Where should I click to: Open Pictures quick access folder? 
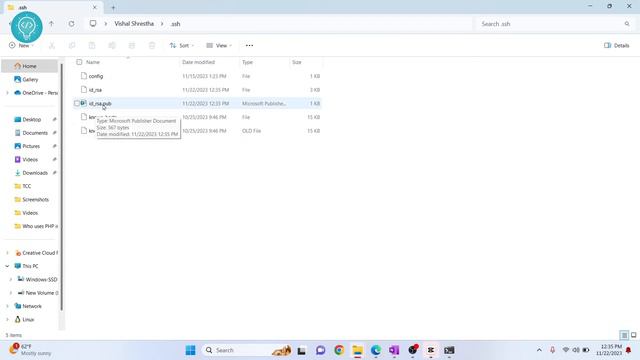pyautogui.click(x=31, y=146)
